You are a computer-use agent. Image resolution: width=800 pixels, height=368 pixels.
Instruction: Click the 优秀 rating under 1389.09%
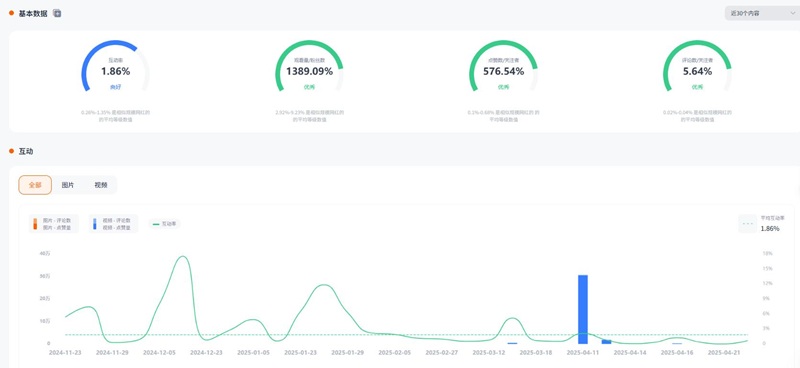point(309,87)
